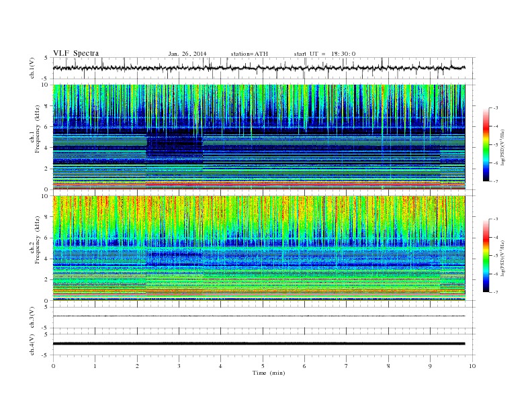Screen dimensions: 532x411
Task: Click the ch.2 spectrogram panel
Action: point(259,248)
